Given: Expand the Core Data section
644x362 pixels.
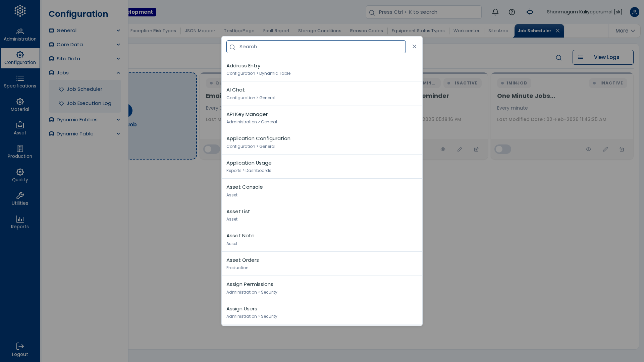Looking at the screenshot, I should [x=85, y=45].
